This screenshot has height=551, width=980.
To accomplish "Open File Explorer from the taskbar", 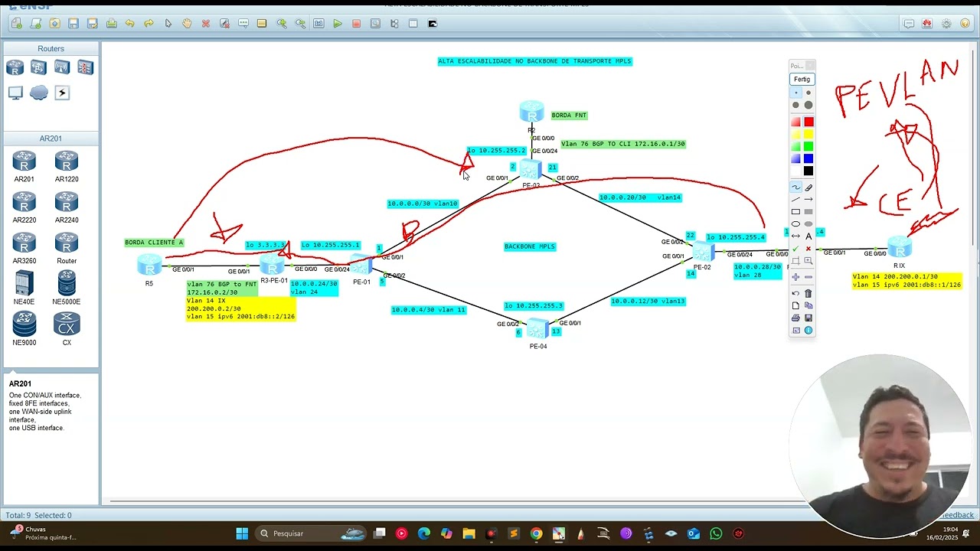I will 469,533.
